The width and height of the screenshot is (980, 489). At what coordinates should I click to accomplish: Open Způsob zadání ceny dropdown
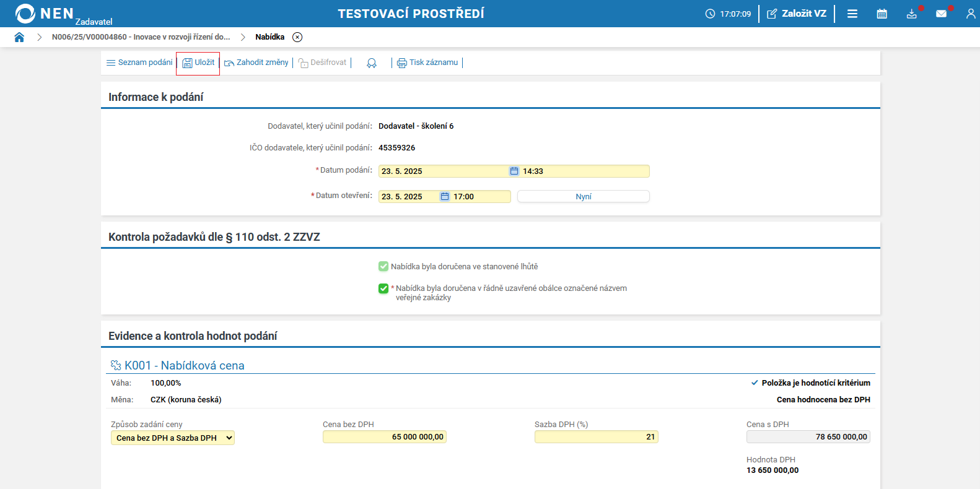tap(173, 438)
